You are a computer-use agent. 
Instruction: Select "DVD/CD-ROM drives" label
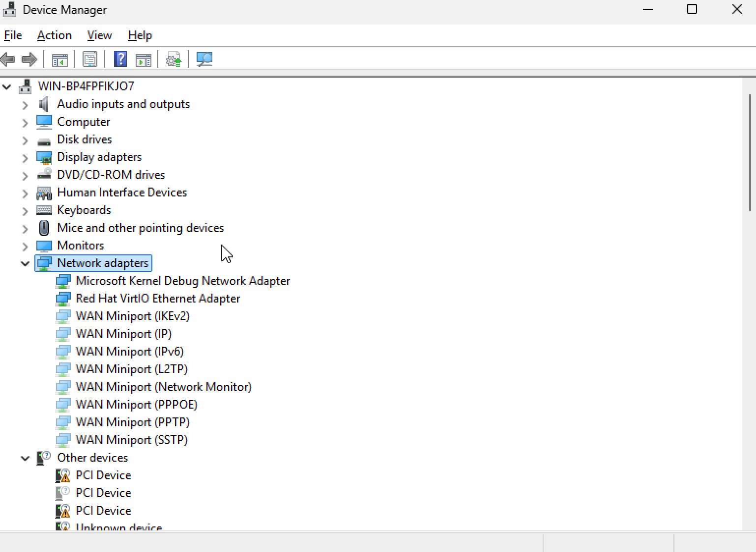(x=111, y=175)
